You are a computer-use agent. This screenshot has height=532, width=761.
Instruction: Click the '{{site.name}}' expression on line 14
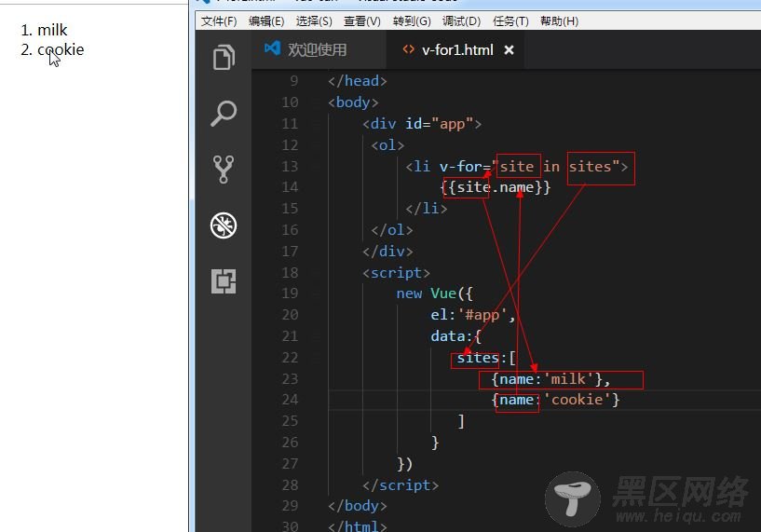(x=496, y=187)
